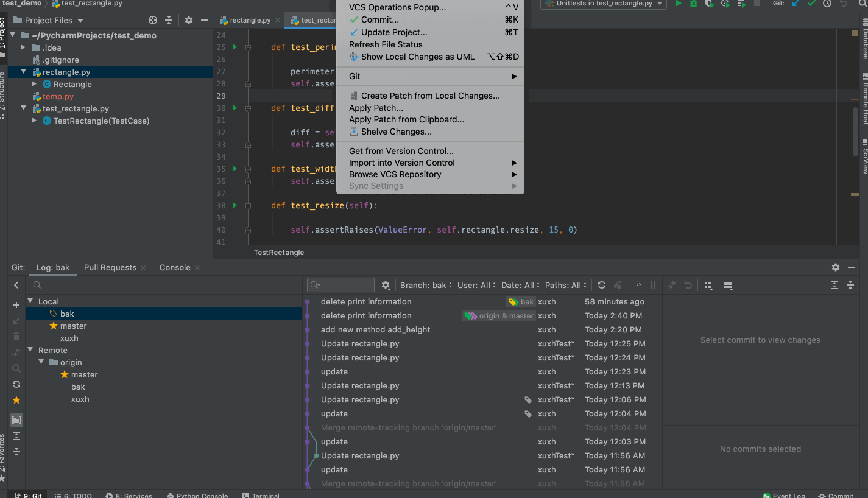Click the green run gutter icon beside test_resize

click(x=235, y=205)
